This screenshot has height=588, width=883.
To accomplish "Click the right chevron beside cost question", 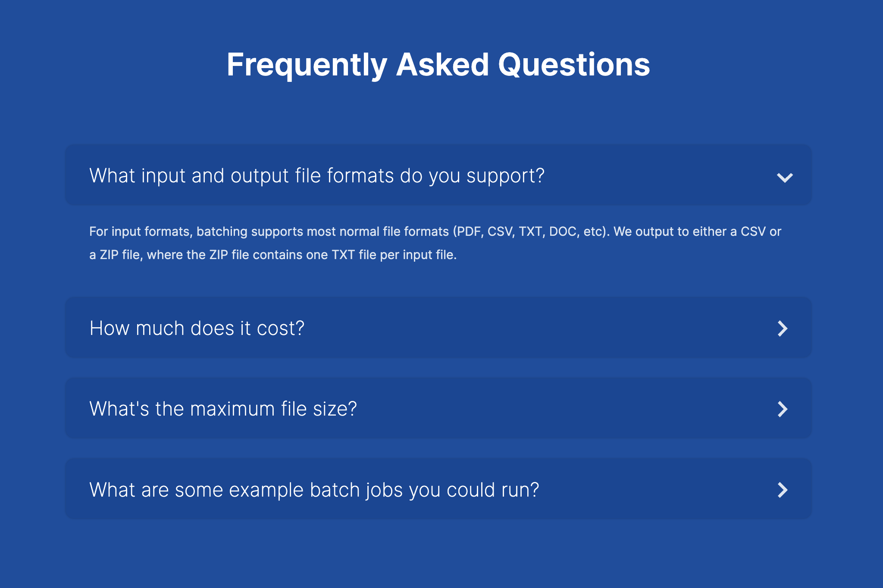I will pos(783,328).
